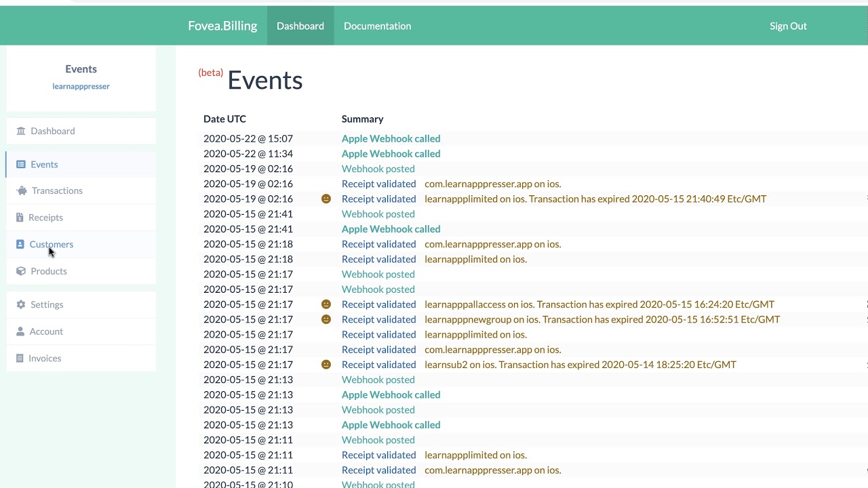The height and width of the screenshot is (488, 868).
Task: Open Receipt validated with expired 21:40:49 transaction
Action: click(x=378, y=199)
